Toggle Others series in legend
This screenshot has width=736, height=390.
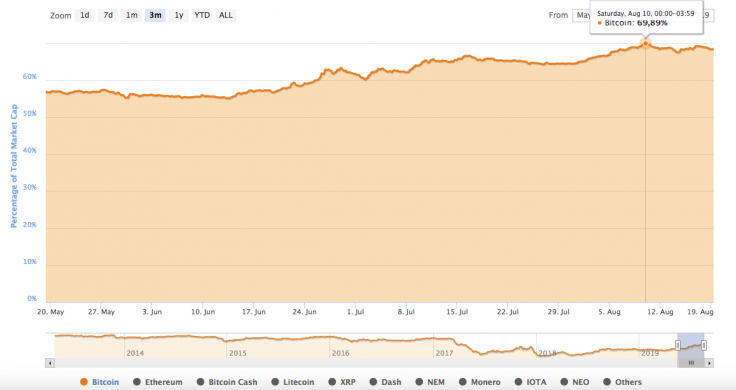tap(622, 382)
